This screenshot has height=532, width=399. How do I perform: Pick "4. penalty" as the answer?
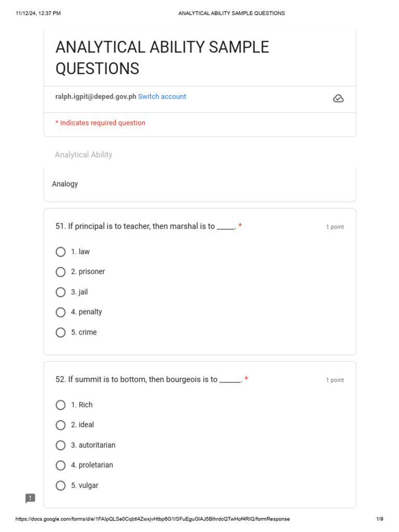pos(61,312)
